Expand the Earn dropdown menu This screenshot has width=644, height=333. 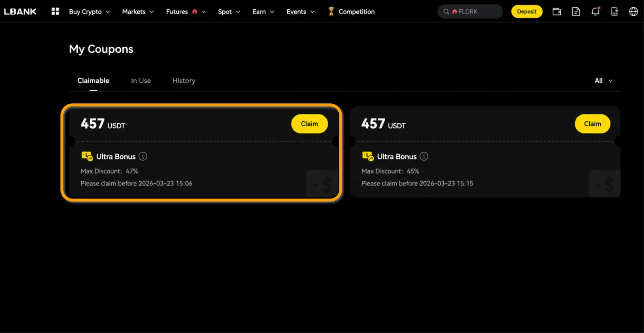[x=263, y=11]
